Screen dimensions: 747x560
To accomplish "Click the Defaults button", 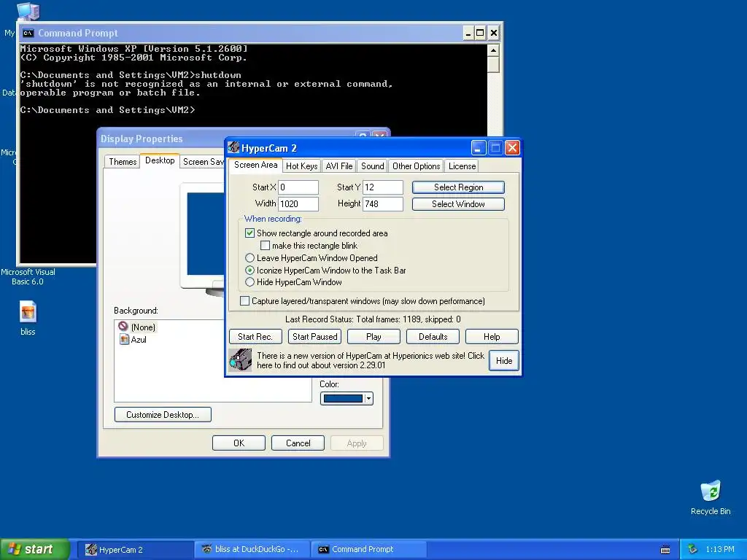I will coord(433,336).
